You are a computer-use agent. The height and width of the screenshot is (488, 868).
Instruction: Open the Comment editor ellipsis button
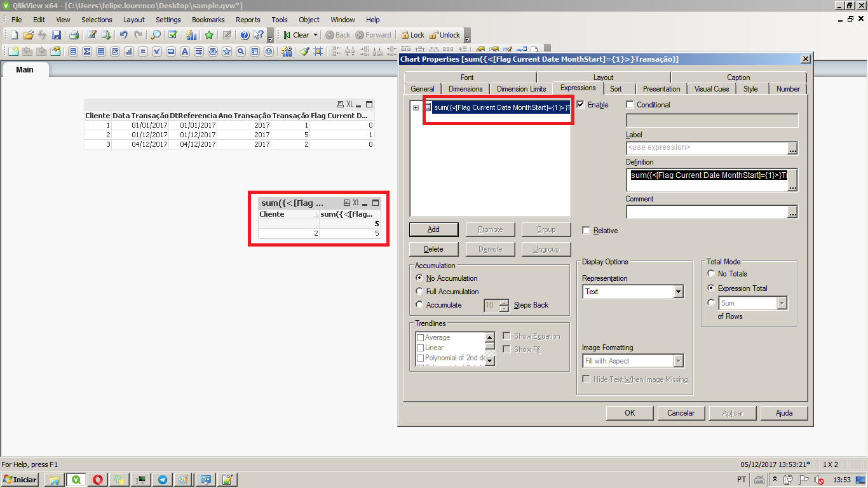792,212
